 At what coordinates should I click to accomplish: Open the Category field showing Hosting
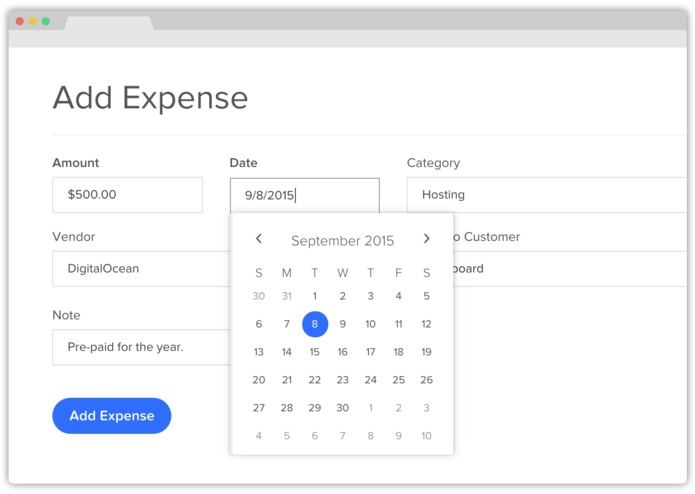pos(547,195)
